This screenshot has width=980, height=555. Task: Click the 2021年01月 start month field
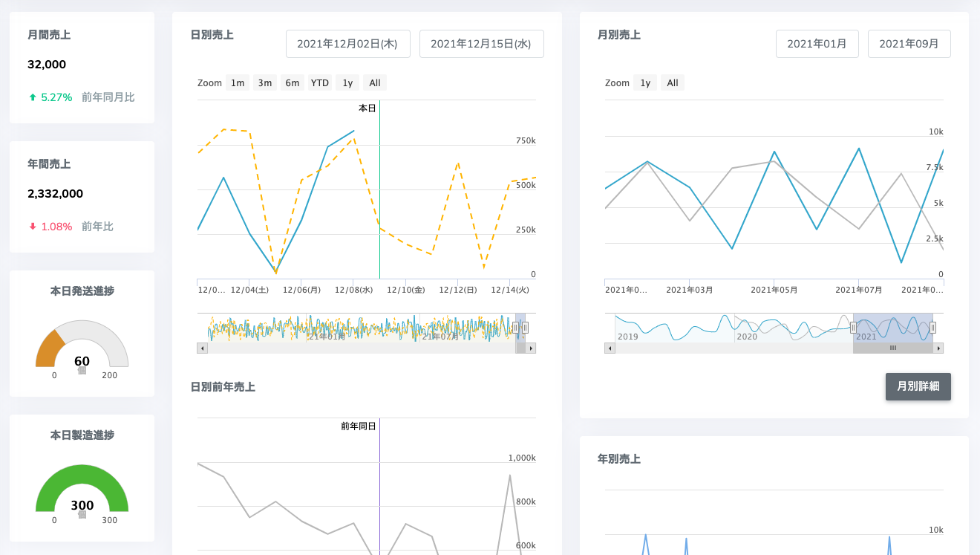click(817, 44)
